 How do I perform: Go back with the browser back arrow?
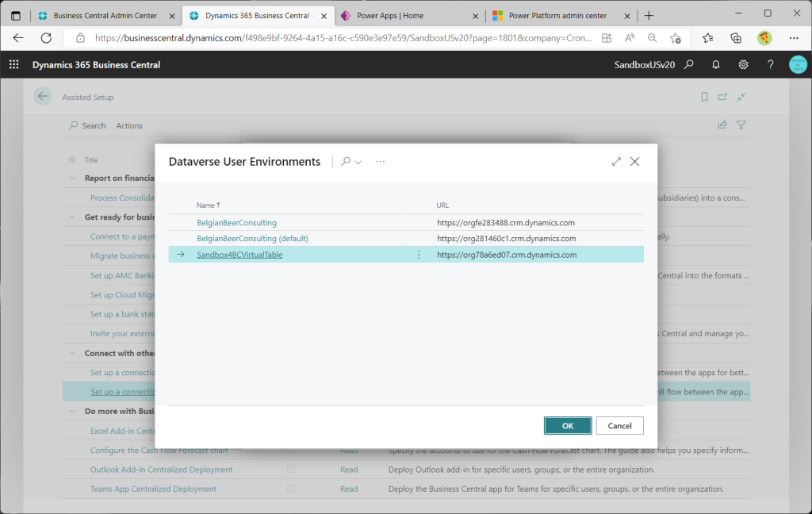pyautogui.click(x=18, y=38)
